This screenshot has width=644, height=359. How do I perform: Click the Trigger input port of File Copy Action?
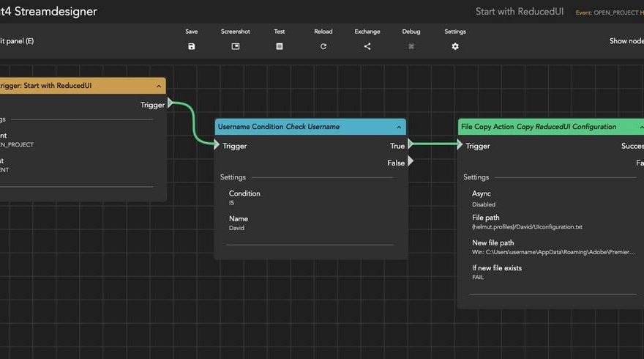(460, 145)
